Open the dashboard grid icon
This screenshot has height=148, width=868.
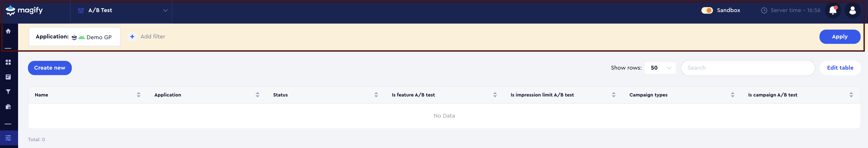[8, 62]
